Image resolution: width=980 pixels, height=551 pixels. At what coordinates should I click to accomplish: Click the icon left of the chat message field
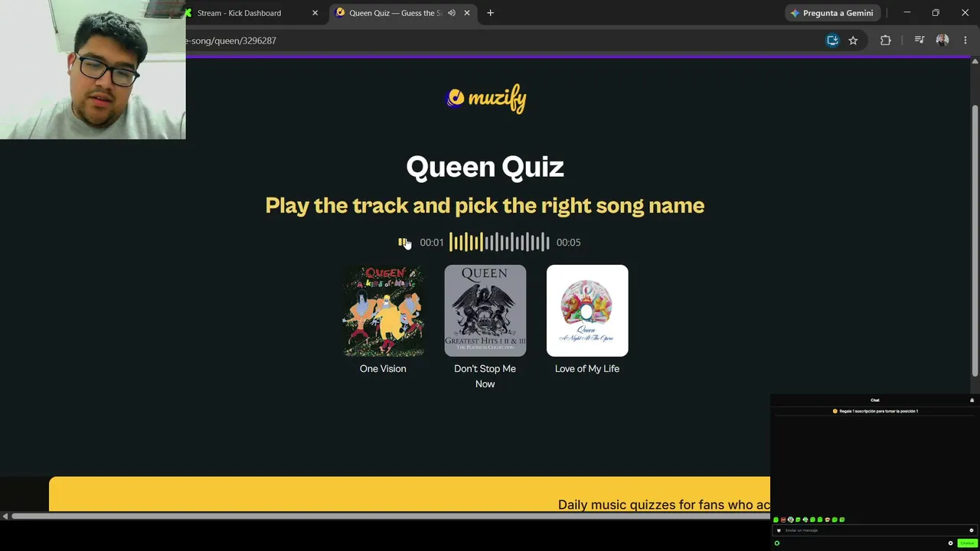click(x=779, y=530)
